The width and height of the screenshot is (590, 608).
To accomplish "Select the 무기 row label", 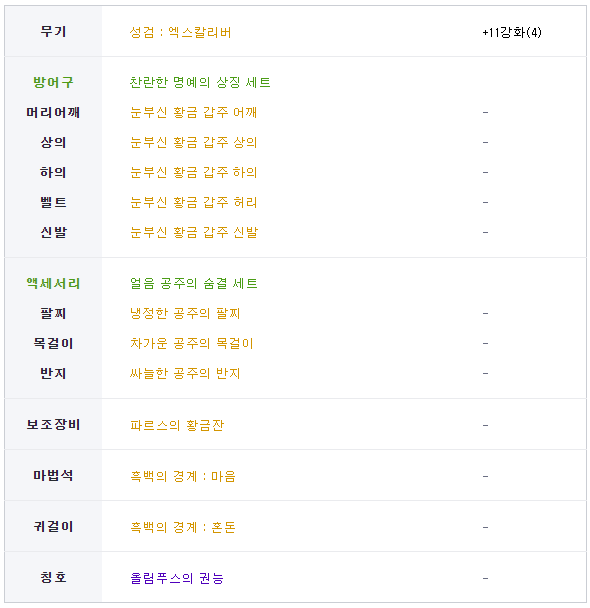I will click(x=53, y=31).
